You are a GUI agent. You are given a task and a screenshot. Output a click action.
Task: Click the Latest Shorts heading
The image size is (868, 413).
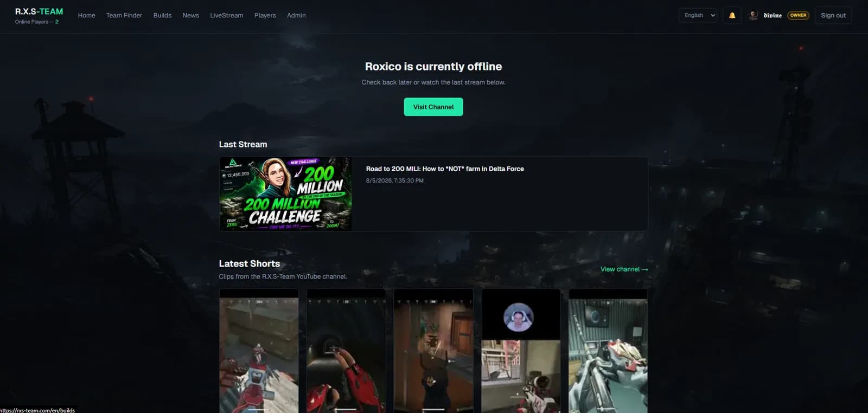(x=250, y=263)
